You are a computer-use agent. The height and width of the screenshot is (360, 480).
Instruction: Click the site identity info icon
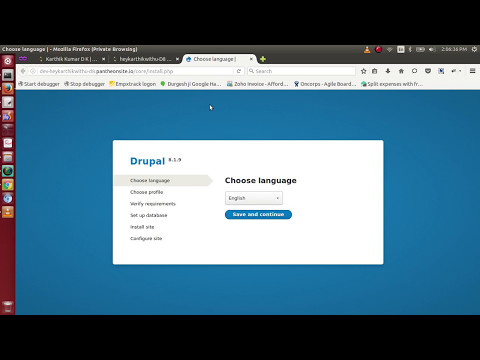click(33, 71)
